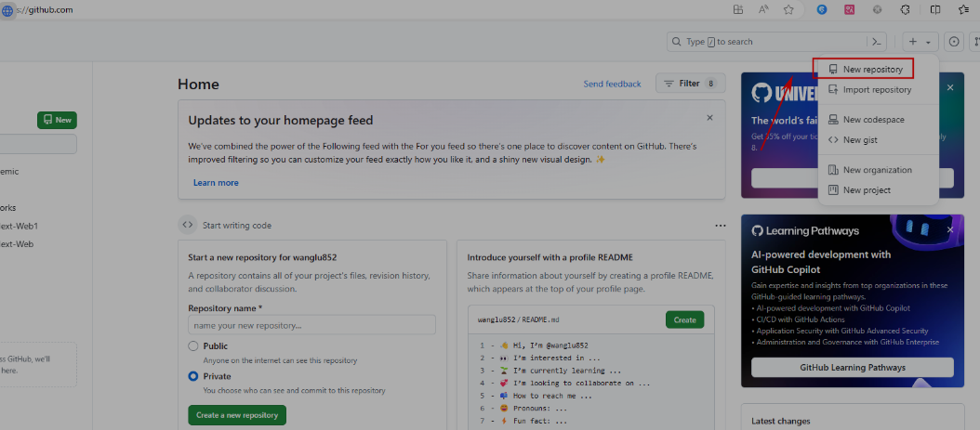Select the Private repository radio button
Image resolution: width=980 pixels, height=430 pixels.
click(x=193, y=376)
